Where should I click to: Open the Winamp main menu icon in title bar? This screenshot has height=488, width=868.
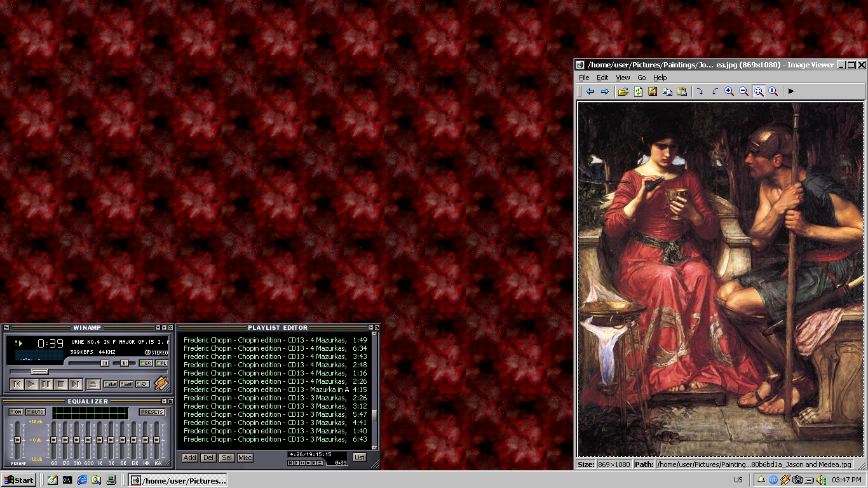pos(6,328)
